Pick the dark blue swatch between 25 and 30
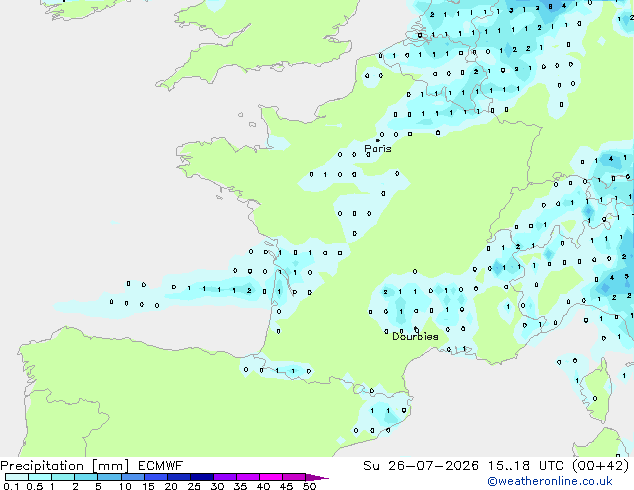The width and height of the screenshot is (634, 490). [202, 477]
